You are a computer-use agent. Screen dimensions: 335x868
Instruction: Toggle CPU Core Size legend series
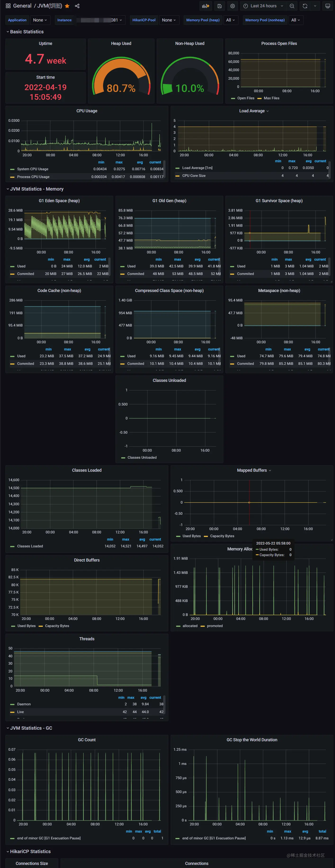(x=194, y=175)
